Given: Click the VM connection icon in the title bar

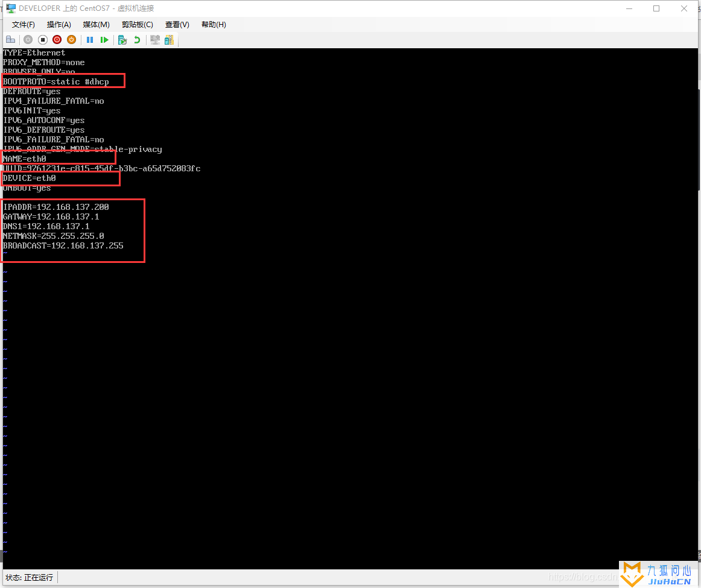Looking at the screenshot, I should point(11,8).
